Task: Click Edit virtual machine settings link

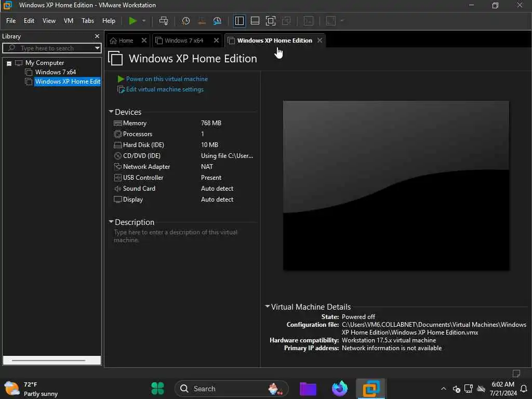Action: 165,89
